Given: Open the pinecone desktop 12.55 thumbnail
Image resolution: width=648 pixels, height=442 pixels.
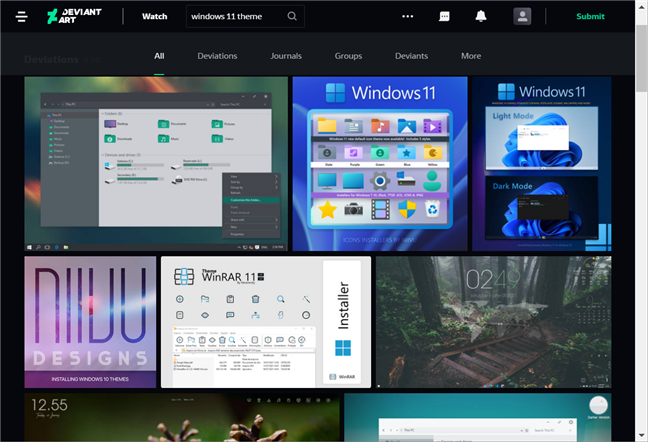Looking at the screenshot, I should 182,417.
